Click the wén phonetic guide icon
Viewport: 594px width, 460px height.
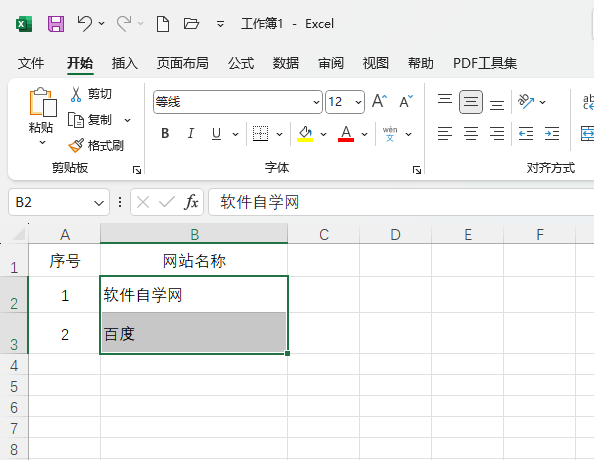(x=390, y=134)
